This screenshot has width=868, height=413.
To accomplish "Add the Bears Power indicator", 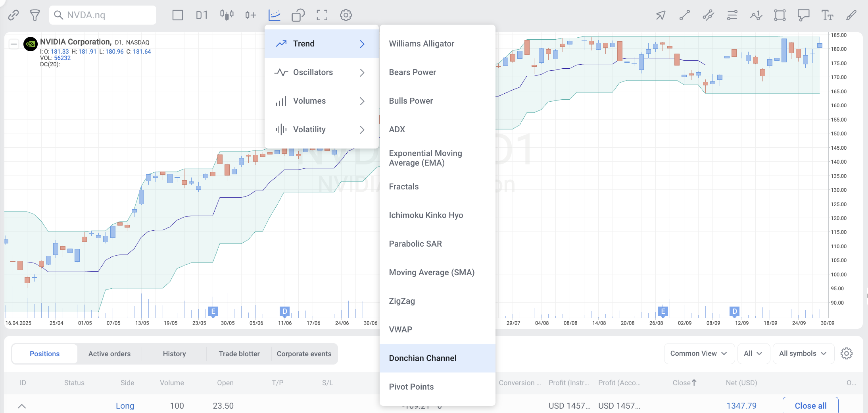I will point(438,72).
